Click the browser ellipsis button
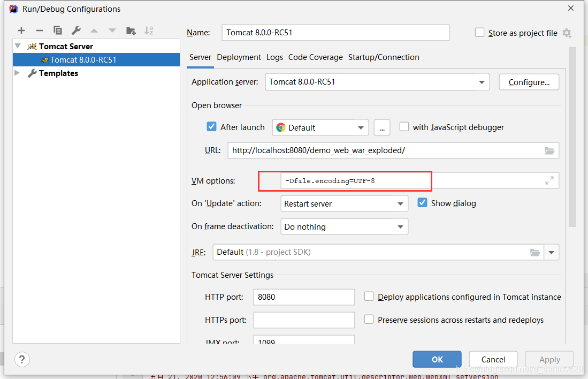The height and width of the screenshot is (379, 588). pyautogui.click(x=382, y=127)
